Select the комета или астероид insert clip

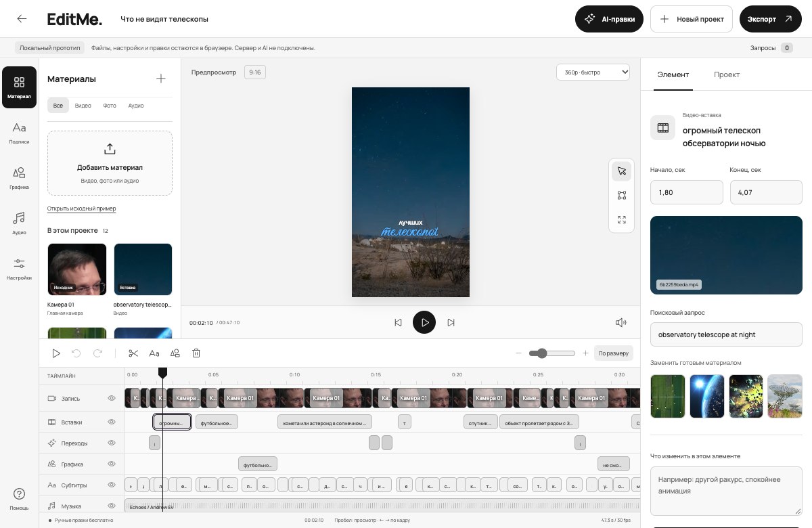click(325, 422)
